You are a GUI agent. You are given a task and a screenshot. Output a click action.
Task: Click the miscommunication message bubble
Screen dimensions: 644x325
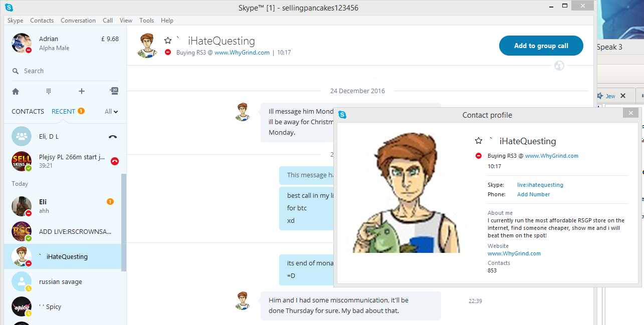point(350,305)
